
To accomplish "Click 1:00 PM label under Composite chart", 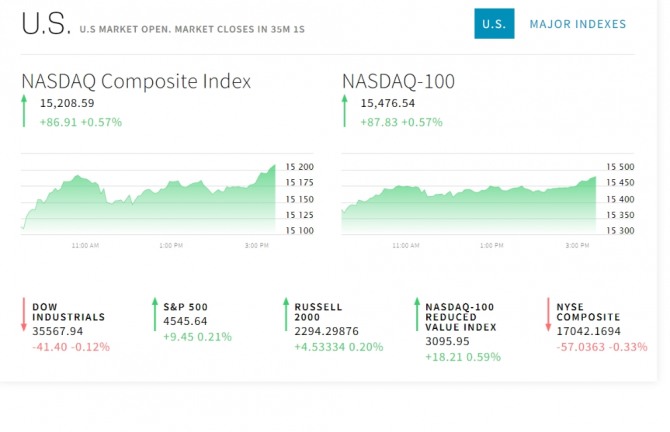I will [171, 245].
